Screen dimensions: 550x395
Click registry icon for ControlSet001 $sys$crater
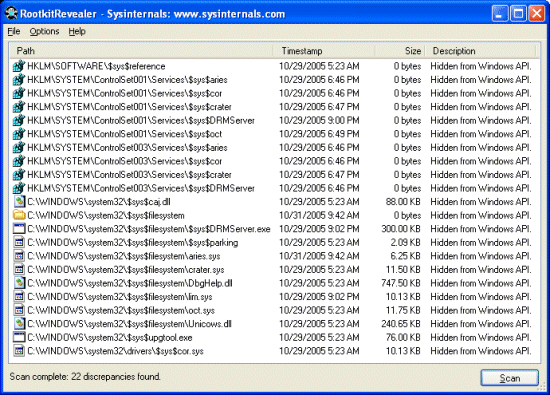pyautogui.click(x=19, y=107)
